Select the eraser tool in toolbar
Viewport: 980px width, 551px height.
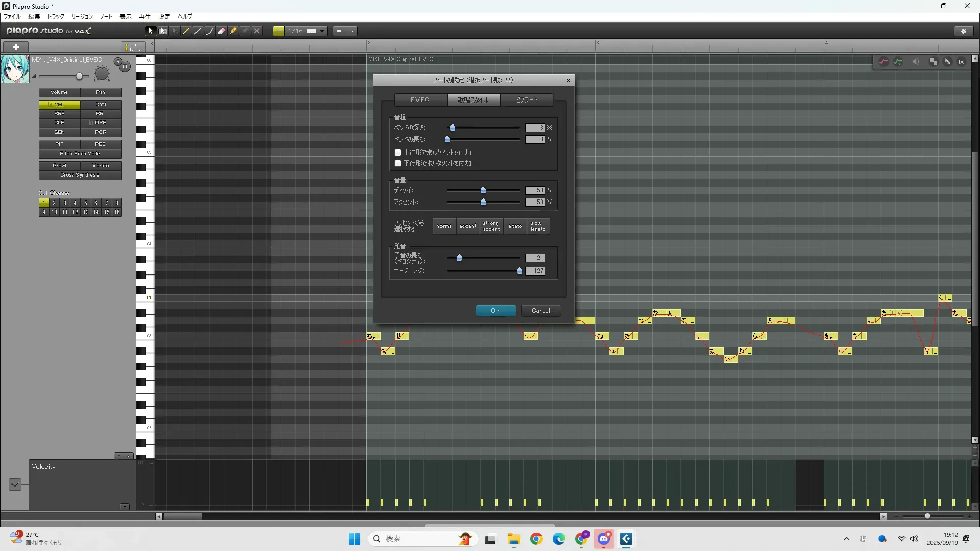point(222,31)
